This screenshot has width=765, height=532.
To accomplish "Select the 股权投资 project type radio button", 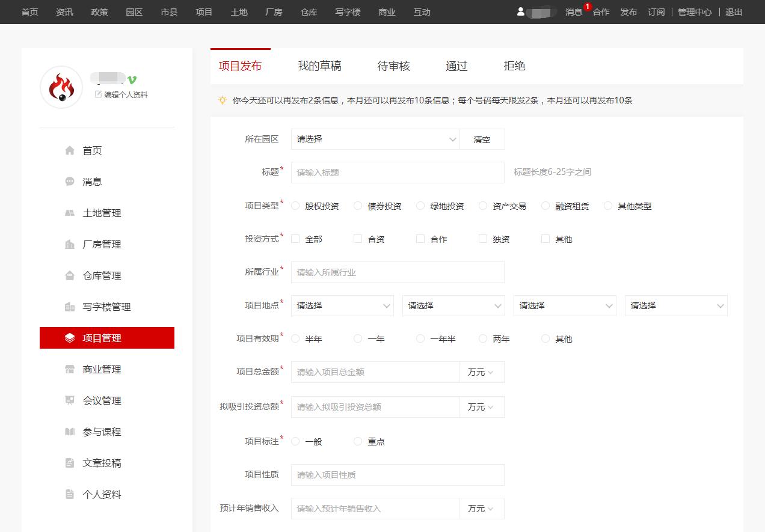I will (295, 206).
